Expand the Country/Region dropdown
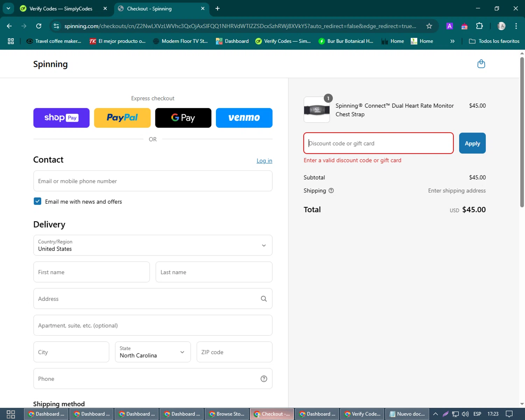This screenshot has width=525, height=420. 153,245
